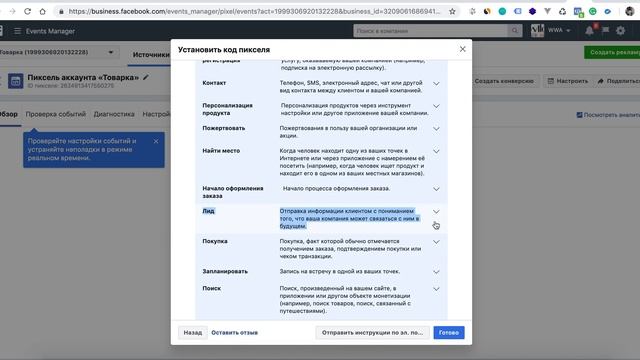Switch to Проверка событий tab

point(56,114)
